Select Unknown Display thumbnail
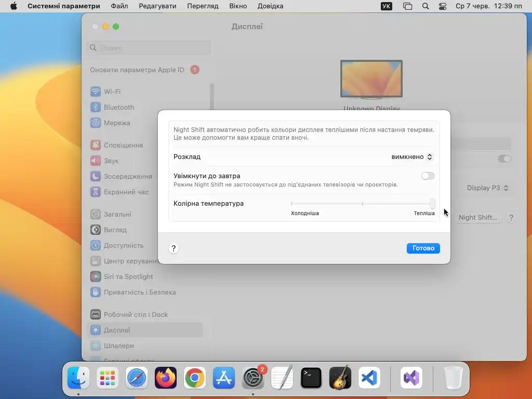This screenshot has height=399, width=532. [x=371, y=79]
